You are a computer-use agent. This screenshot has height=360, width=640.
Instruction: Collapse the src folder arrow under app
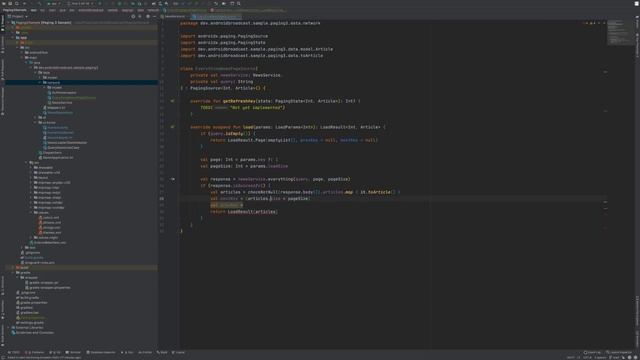click(x=18, y=48)
